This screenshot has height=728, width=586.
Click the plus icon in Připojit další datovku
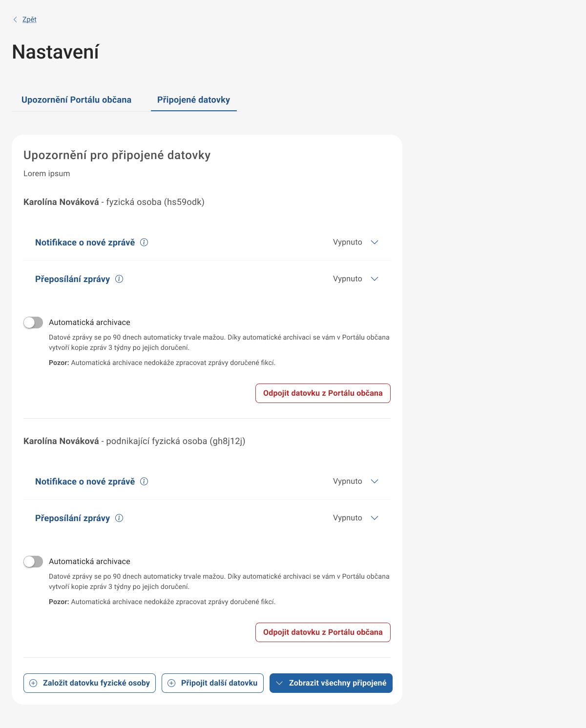pos(171,683)
